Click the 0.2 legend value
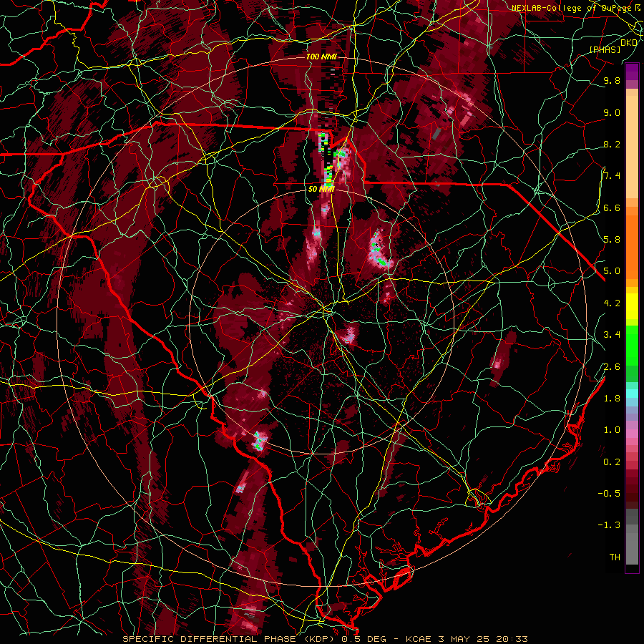Image resolution: width=644 pixels, height=644 pixels. [x=612, y=462]
